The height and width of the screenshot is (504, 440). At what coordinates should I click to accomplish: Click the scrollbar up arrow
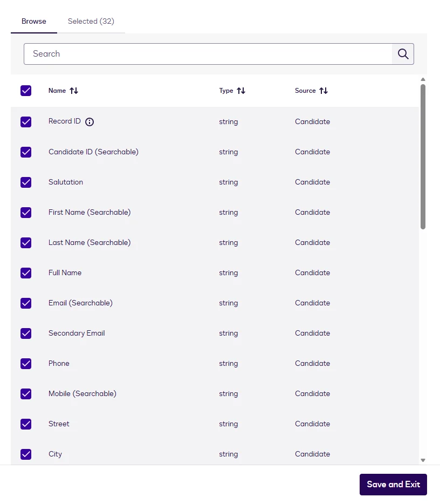pyautogui.click(x=423, y=79)
